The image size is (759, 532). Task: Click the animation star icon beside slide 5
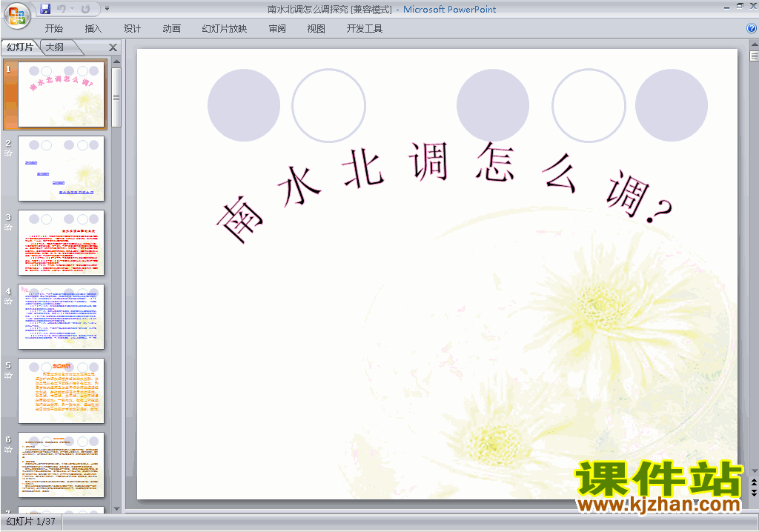tap(8, 376)
